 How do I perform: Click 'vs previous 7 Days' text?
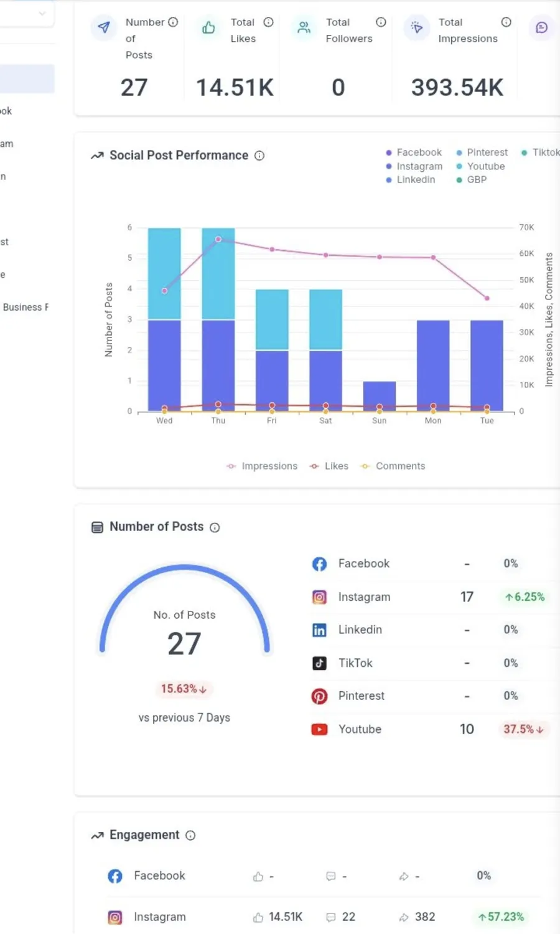[x=184, y=718]
